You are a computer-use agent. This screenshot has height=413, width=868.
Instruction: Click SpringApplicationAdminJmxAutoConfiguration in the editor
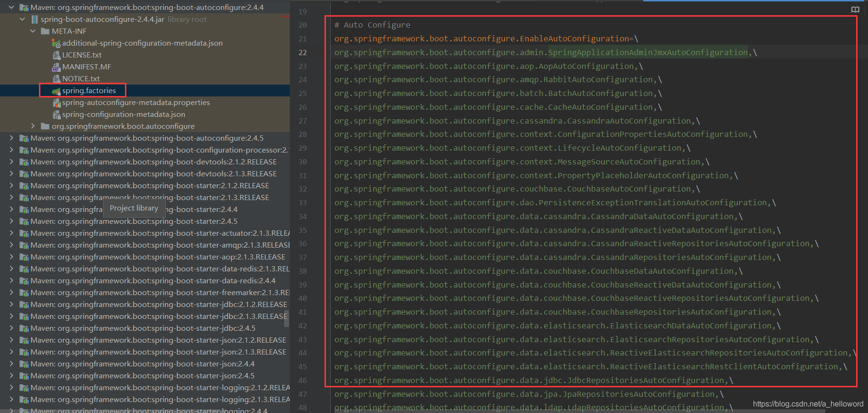click(x=648, y=53)
